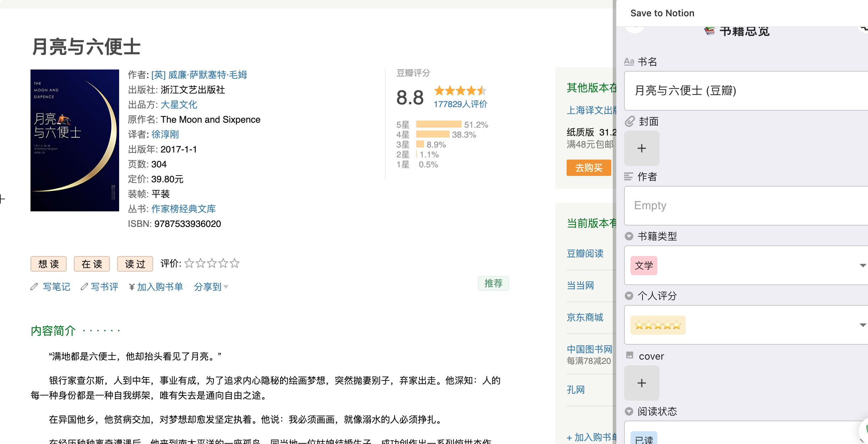Rate the book with the fifth star
The height and width of the screenshot is (444, 868).
(235, 263)
